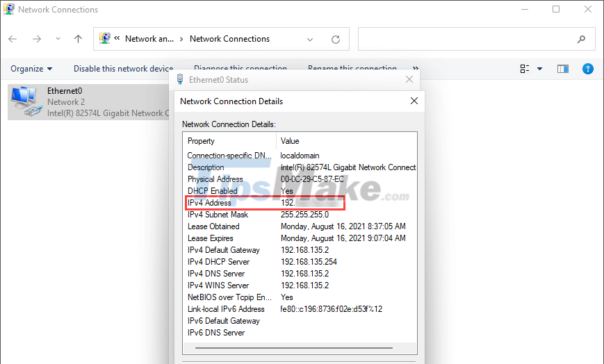Click the Forward navigation arrow
The image size is (604, 364).
coord(37,39)
